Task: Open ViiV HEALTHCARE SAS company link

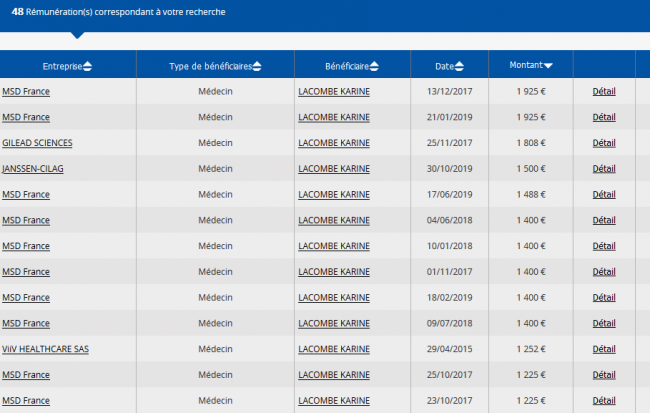Action: 45,349
